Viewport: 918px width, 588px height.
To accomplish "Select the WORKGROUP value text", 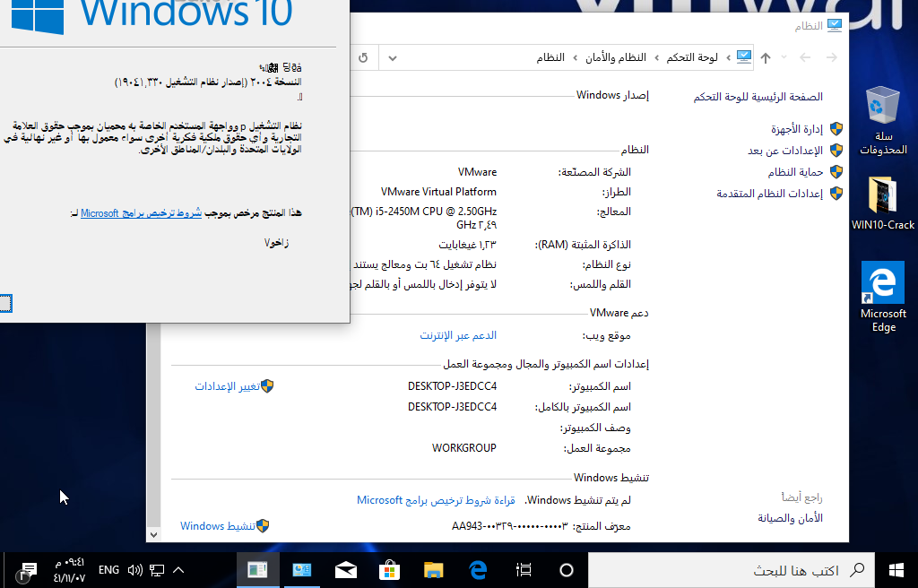I will [x=464, y=448].
